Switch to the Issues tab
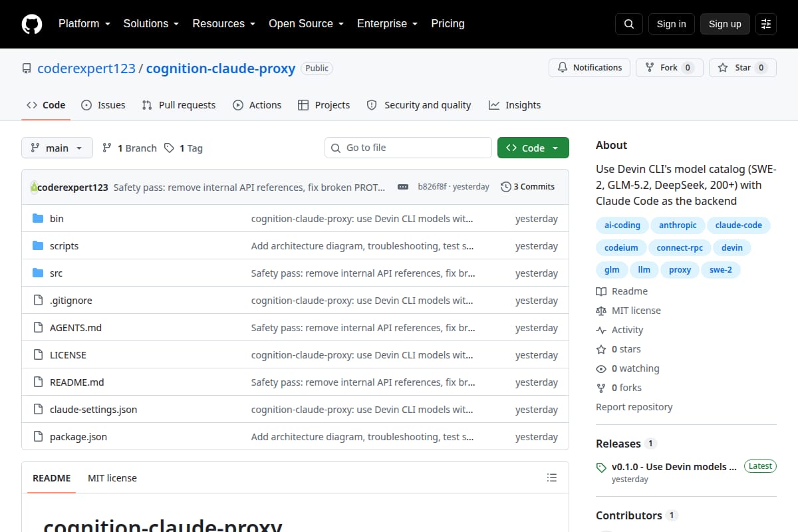Screen dimensions: 798x532 [103, 105]
